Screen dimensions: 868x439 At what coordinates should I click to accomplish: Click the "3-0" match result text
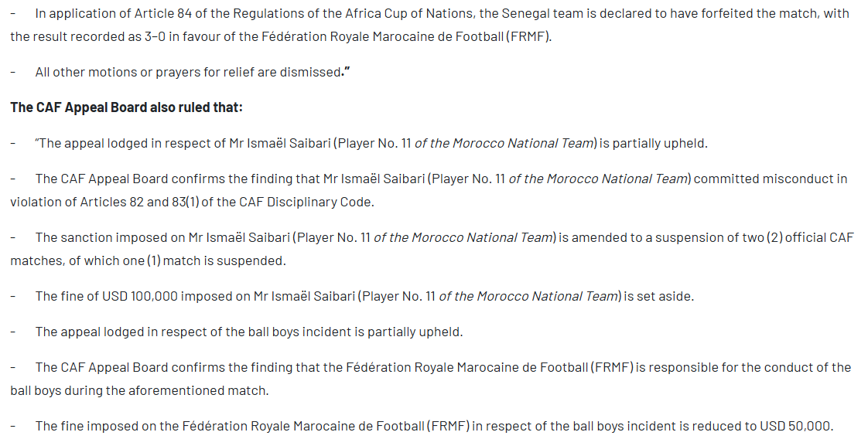point(158,36)
